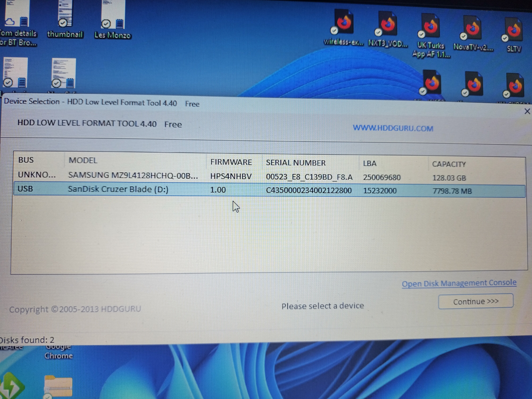Viewport: 532px width, 399px height.
Task: Click the LBA column header
Action: (369, 164)
